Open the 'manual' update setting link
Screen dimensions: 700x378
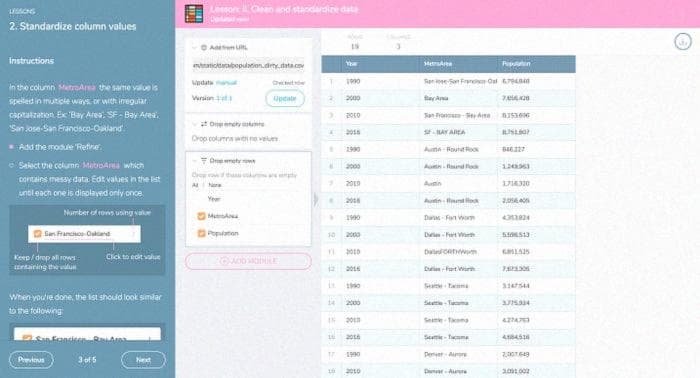tap(226, 83)
